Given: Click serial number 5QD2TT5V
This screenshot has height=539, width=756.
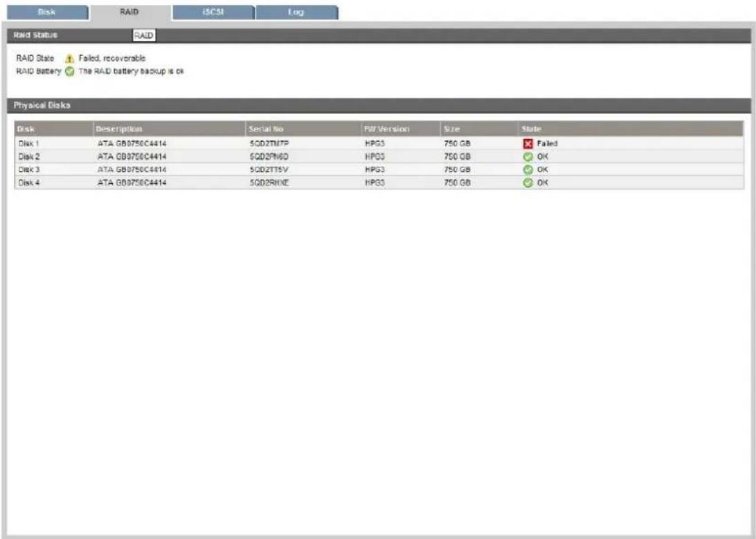Looking at the screenshot, I should pos(269,170).
